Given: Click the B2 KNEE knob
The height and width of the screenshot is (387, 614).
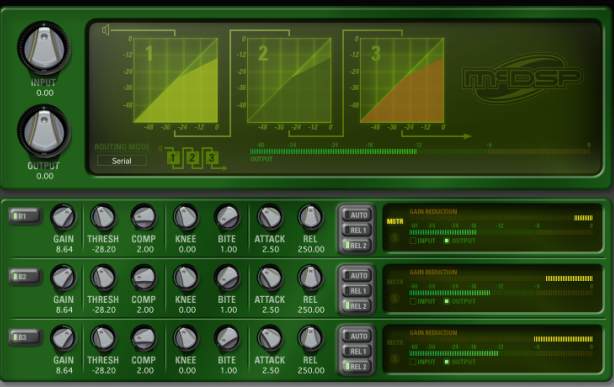Looking at the screenshot, I should tap(186, 278).
